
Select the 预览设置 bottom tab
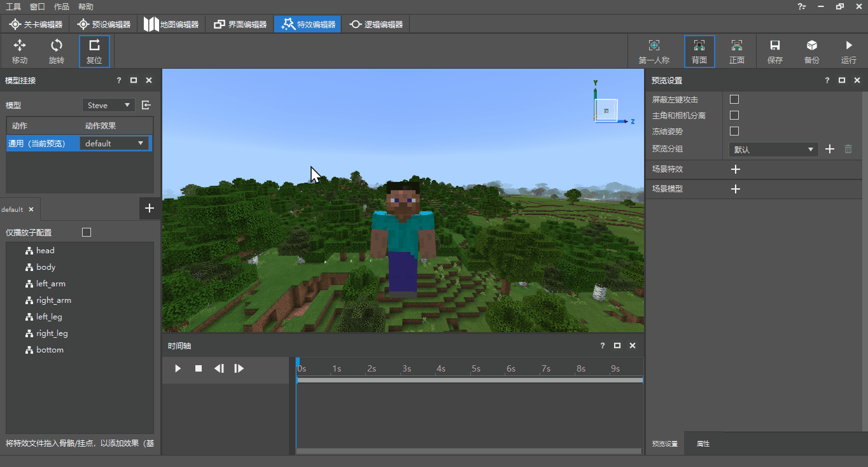point(666,443)
